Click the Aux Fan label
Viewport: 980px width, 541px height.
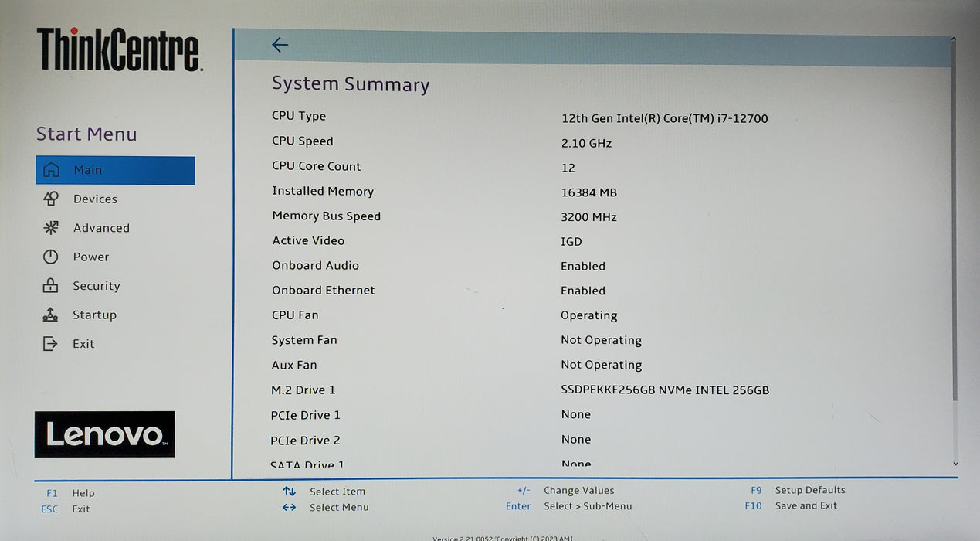point(294,366)
